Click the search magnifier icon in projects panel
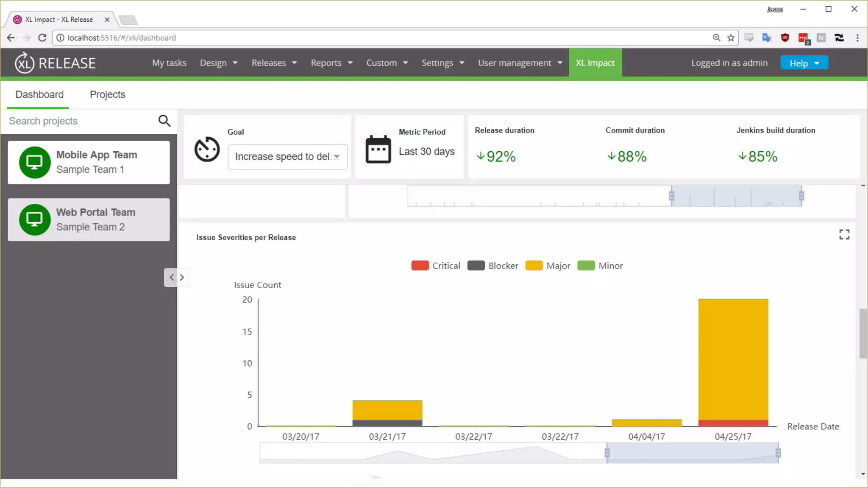This screenshot has height=488, width=868. pos(164,121)
